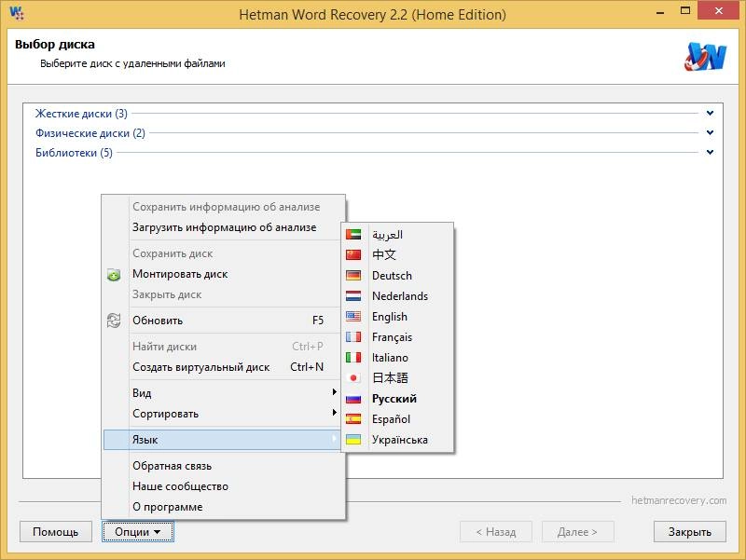Select the 中文 language option
746x560 pixels.
(x=398, y=254)
